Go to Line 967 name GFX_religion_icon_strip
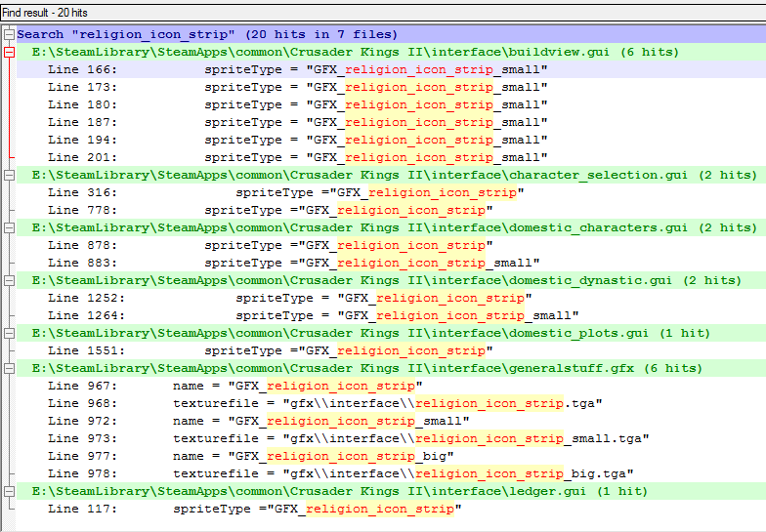766x532 pixels. coord(391,387)
